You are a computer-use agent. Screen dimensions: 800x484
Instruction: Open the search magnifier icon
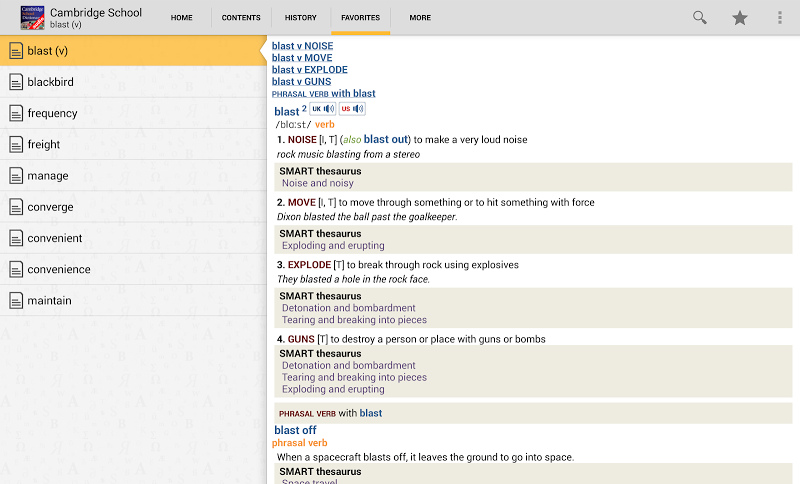(699, 17)
